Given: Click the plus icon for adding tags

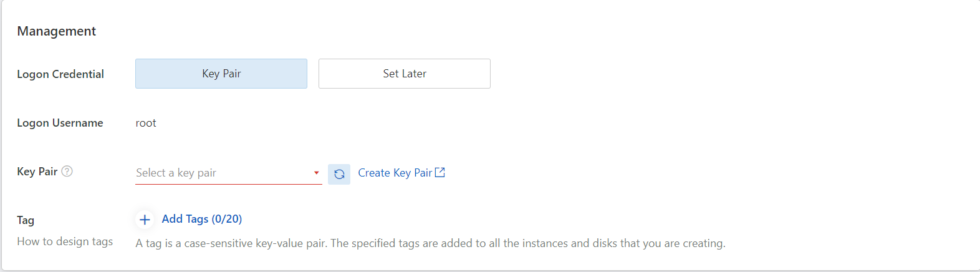Looking at the screenshot, I should tap(145, 220).
